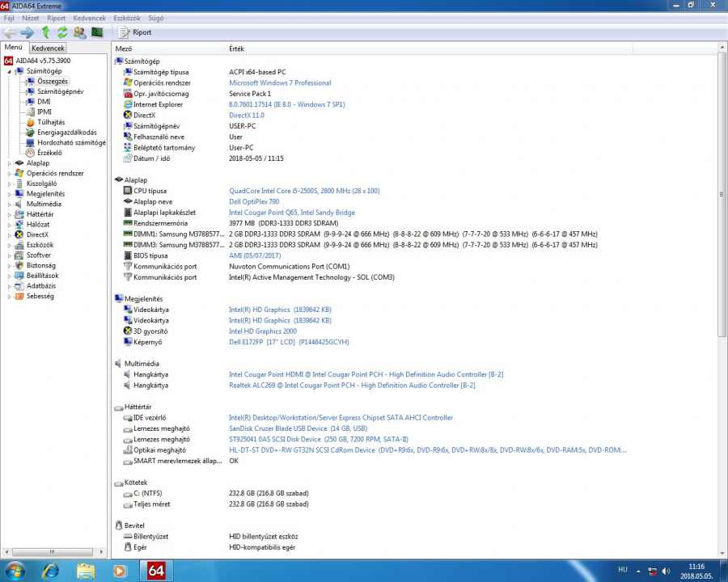
Task: Click the Internet Explorer row icon
Action: click(x=128, y=104)
